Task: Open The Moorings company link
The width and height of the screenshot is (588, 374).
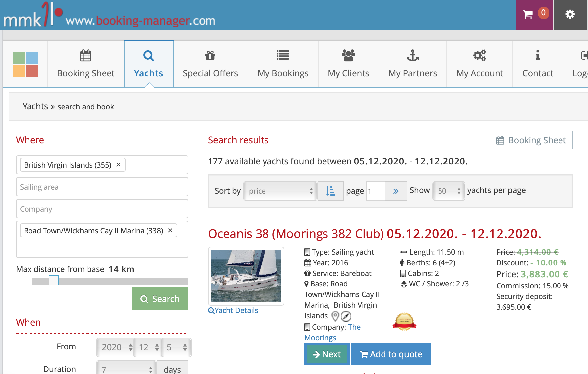Action: click(332, 332)
